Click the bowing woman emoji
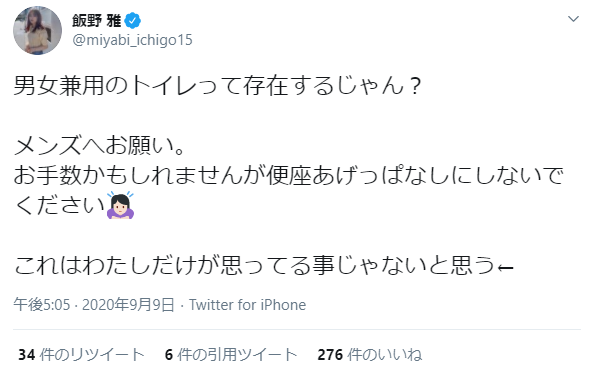 [x=120, y=205]
